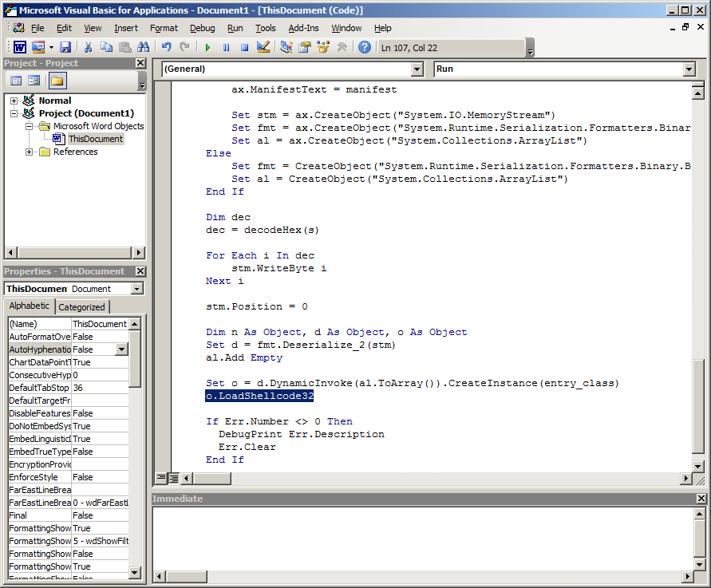The width and height of the screenshot is (711, 588).
Task: Open the AutoHyphenation value dropdown
Action: [x=121, y=349]
